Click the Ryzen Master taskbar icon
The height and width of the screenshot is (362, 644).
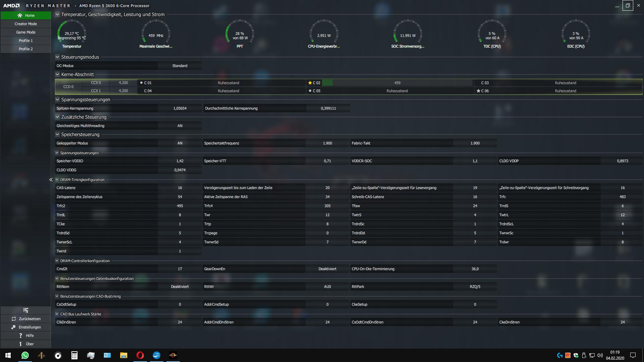coord(173,355)
